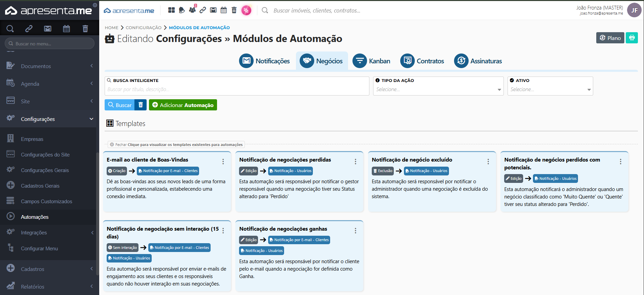Click the Exclusão tag on negócio excluído card

tap(383, 171)
